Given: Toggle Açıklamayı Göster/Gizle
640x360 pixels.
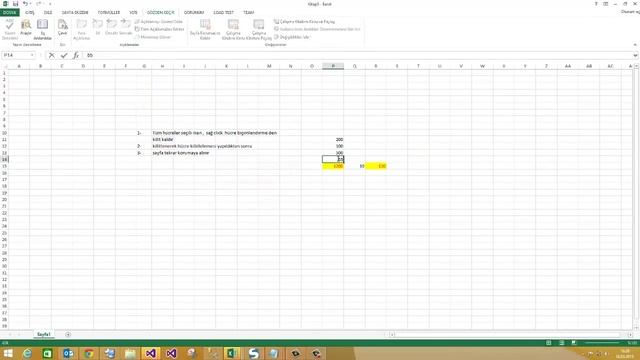Looking at the screenshot, I should pos(158,21).
